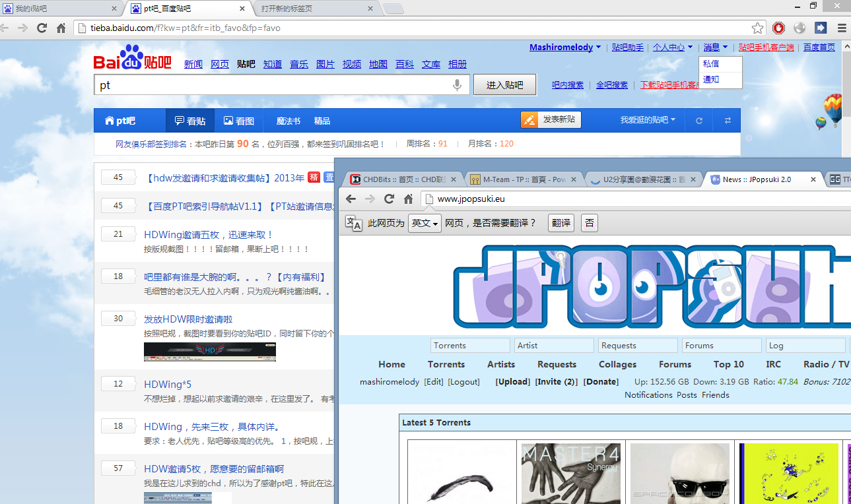Select 私信 from the 消息 menu
851x504 pixels.
711,64
